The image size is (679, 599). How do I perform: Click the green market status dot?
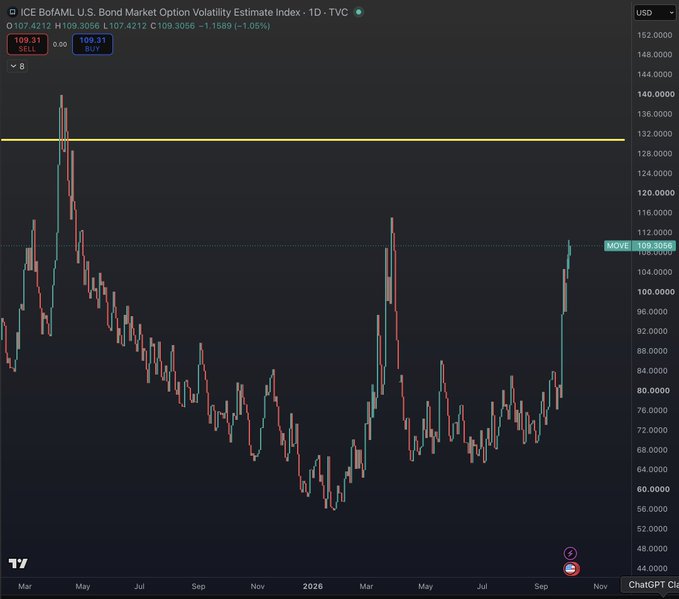(x=359, y=12)
